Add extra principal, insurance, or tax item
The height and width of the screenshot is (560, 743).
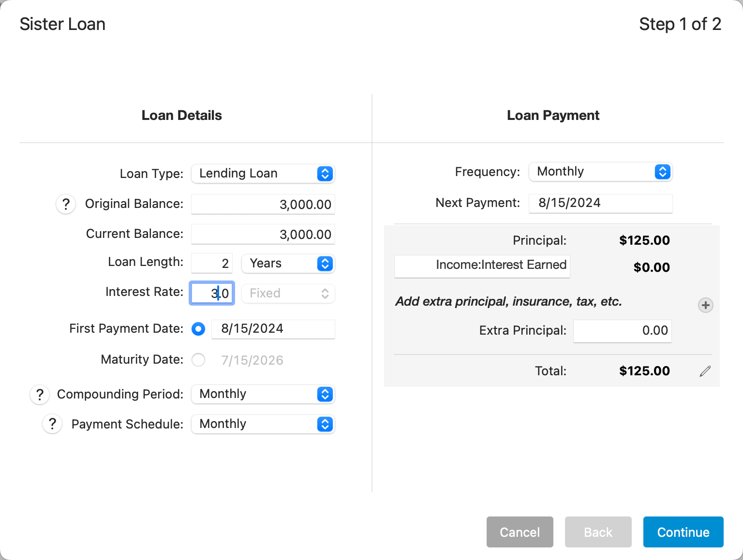tap(705, 305)
